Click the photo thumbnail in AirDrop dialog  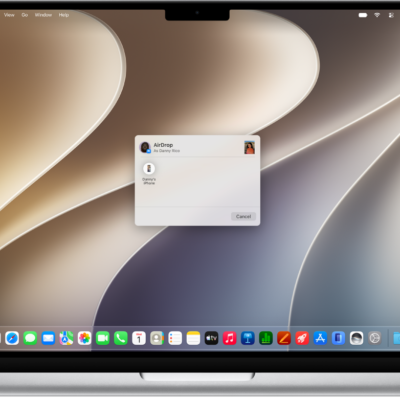[x=249, y=148]
